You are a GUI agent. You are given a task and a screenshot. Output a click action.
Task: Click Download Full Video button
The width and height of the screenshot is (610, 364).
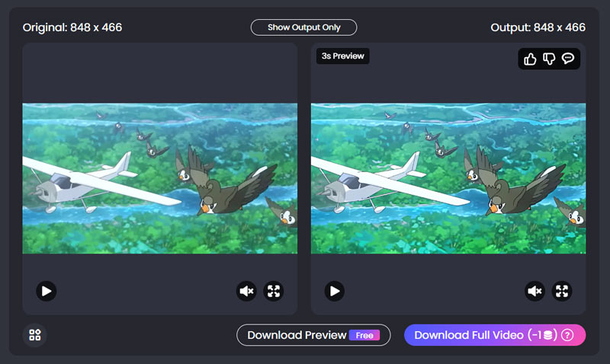pyautogui.click(x=495, y=335)
